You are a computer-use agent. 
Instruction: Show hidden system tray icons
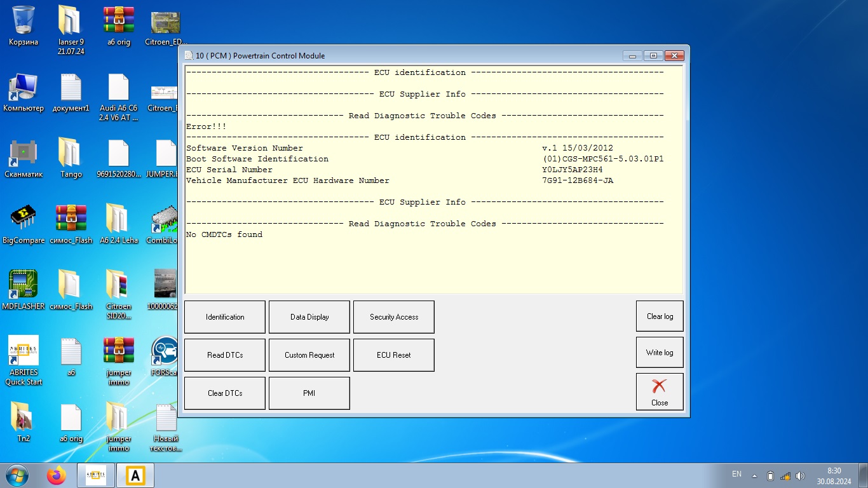click(x=754, y=476)
